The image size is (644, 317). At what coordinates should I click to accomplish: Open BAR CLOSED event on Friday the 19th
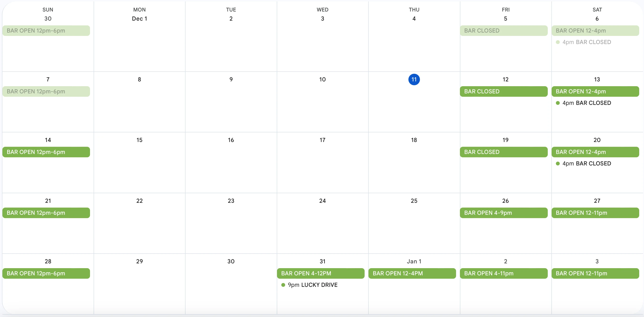click(x=503, y=152)
